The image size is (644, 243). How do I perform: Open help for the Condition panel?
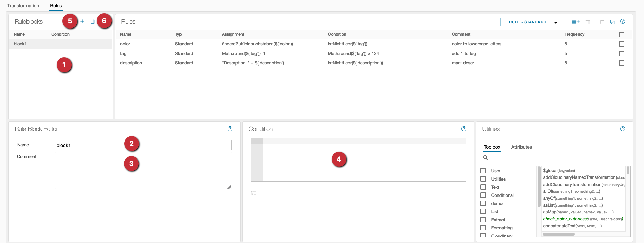464,129
